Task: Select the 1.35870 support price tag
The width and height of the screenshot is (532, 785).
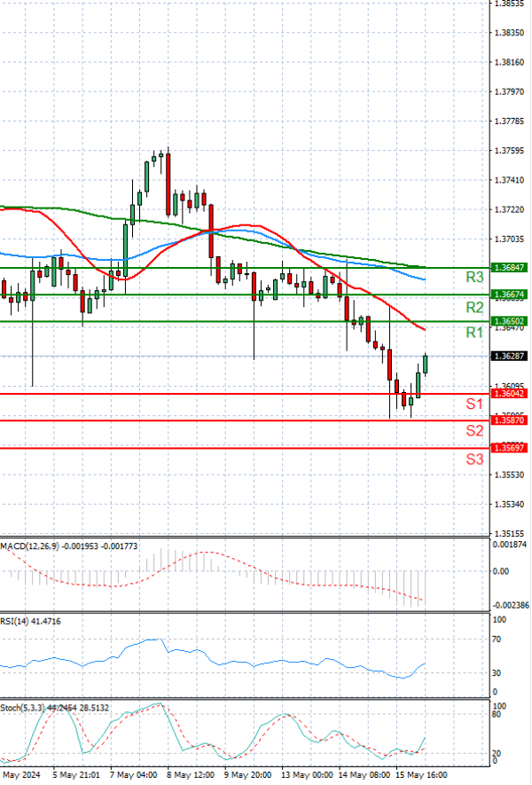Action: pos(509,420)
